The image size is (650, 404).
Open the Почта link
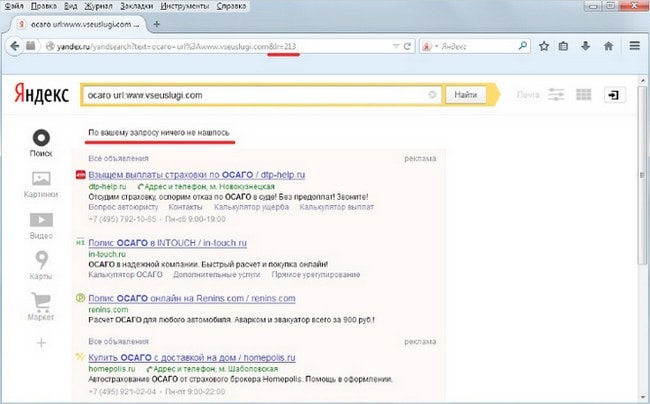click(528, 95)
